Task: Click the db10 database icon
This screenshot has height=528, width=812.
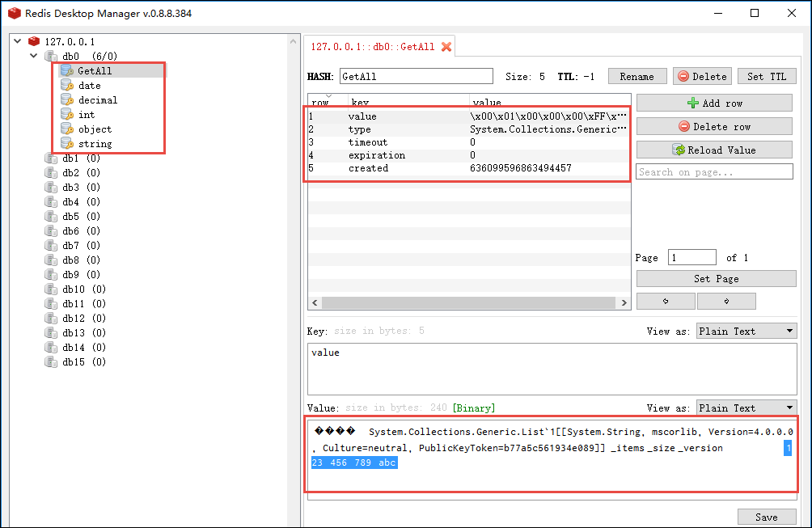Action: [51, 289]
